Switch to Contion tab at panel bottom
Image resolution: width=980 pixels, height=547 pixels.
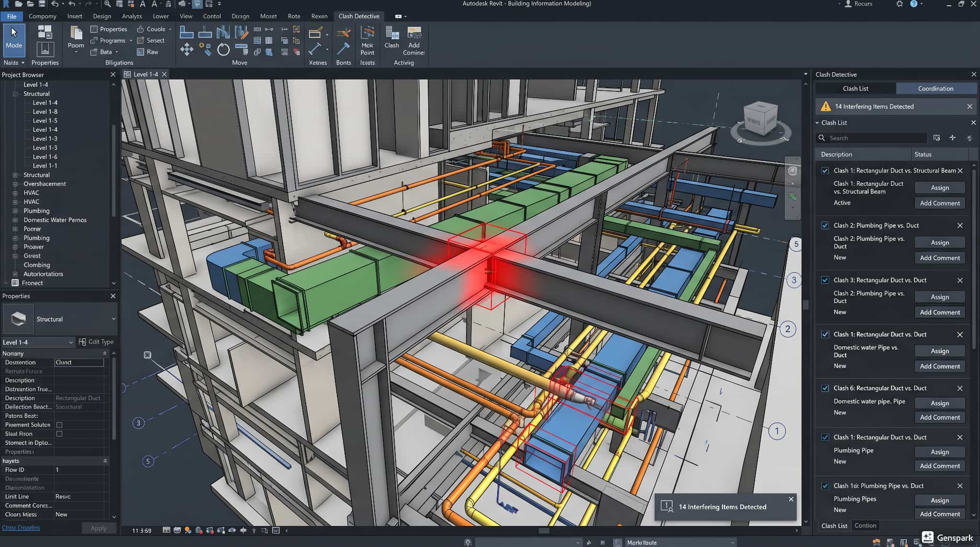pos(865,525)
